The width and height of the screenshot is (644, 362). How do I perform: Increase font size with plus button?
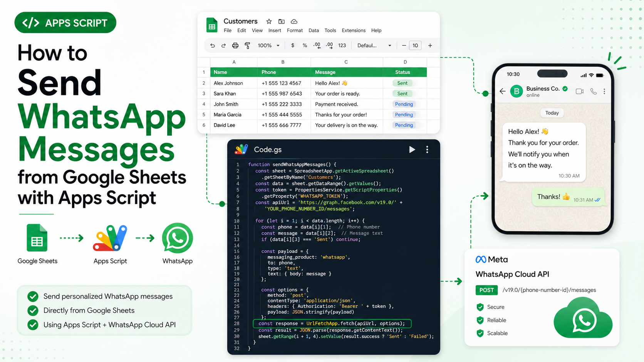[x=430, y=45]
